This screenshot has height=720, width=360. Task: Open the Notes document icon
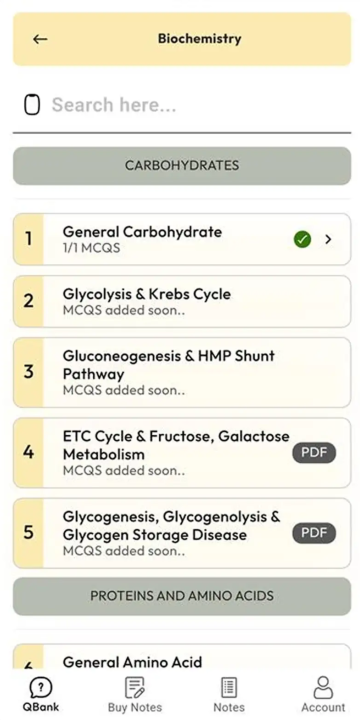point(229,688)
